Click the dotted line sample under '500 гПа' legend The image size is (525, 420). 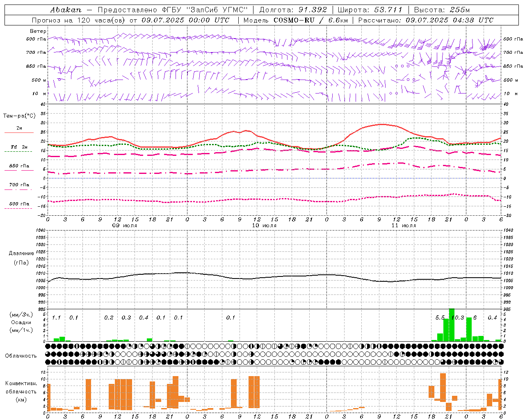point(18,209)
